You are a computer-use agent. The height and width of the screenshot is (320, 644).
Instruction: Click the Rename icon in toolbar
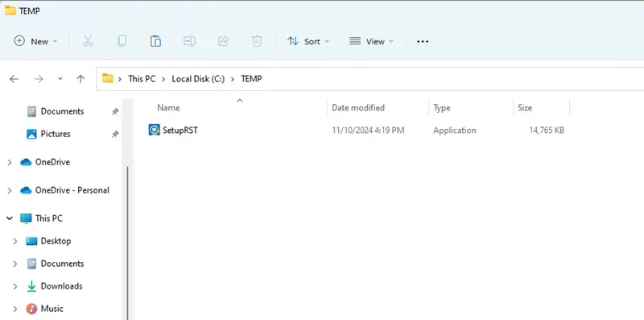pyautogui.click(x=189, y=41)
